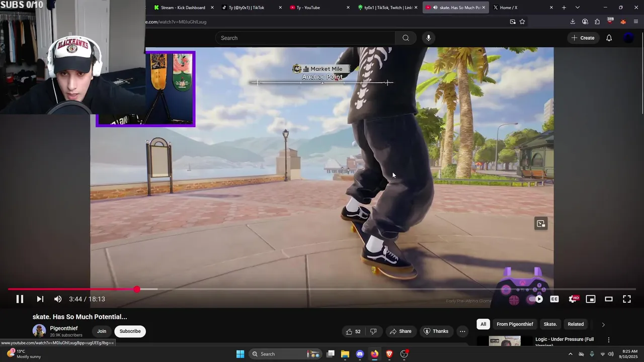Bookmark this page with star
The image size is (644, 362).
[522, 22]
